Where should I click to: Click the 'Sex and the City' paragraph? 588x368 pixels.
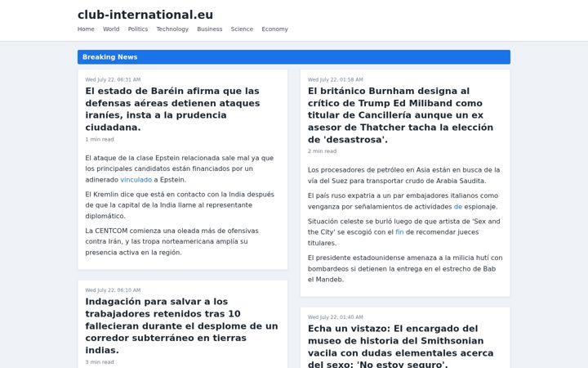[x=404, y=232]
